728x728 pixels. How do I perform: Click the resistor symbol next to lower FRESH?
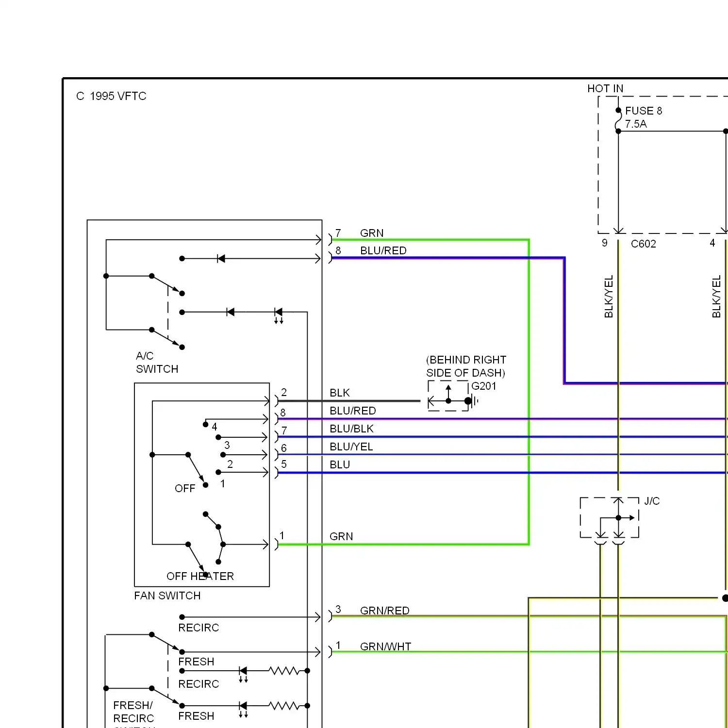coord(284,706)
